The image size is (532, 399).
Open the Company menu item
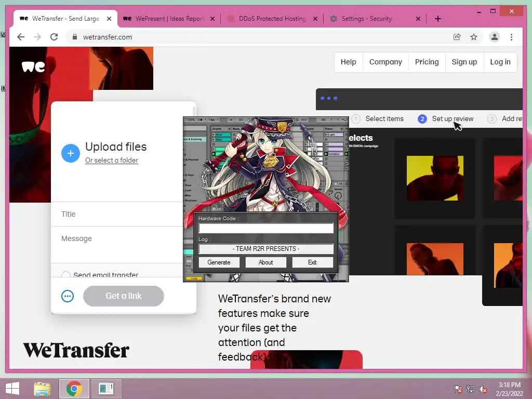tap(385, 62)
